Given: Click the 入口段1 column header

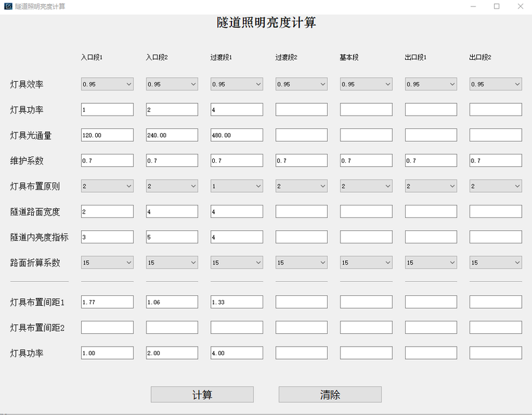Looking at the screenshot, I should click(92, 57).
